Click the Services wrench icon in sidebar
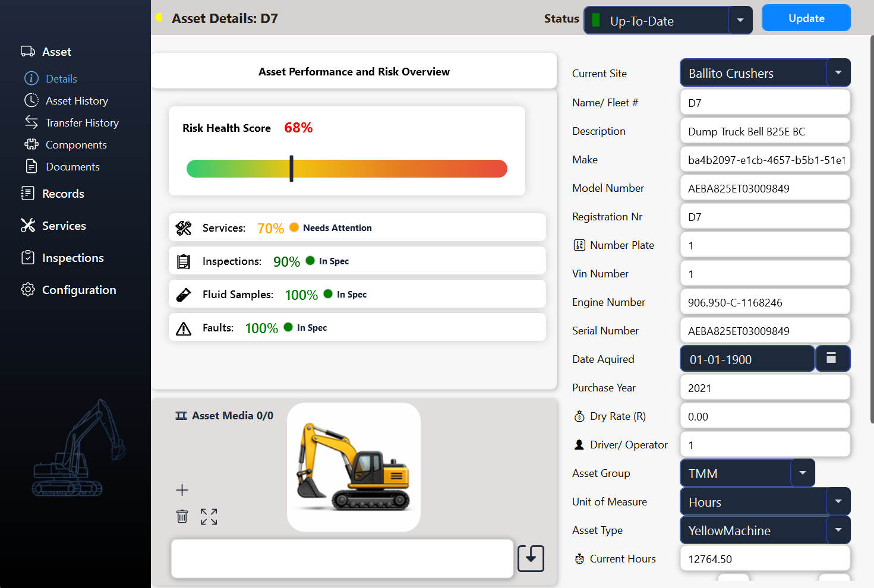This screenshot has width=874, height=588. click(x=28, y=225)
